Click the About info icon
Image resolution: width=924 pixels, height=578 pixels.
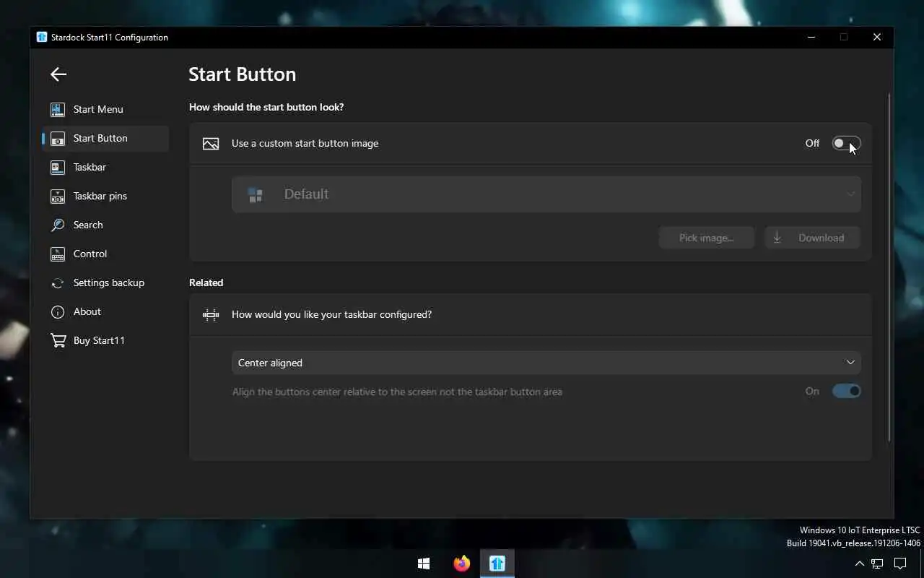[x=58, y=311]
